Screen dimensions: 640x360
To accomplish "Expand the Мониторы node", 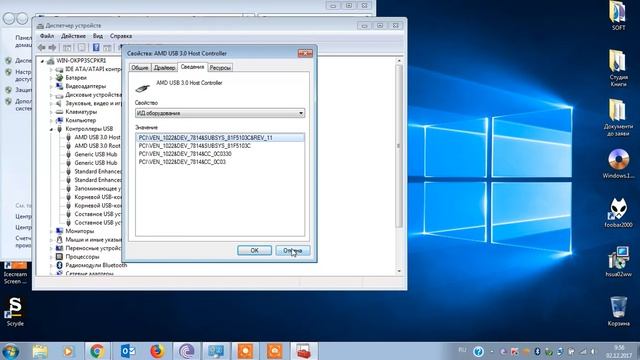I will (x=51, y=231).
